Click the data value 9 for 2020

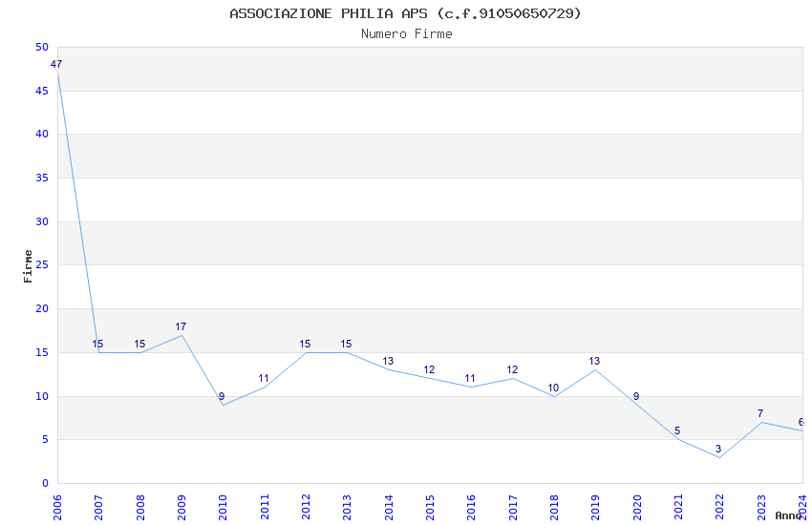pyautogui.click(x=636, y=397)
